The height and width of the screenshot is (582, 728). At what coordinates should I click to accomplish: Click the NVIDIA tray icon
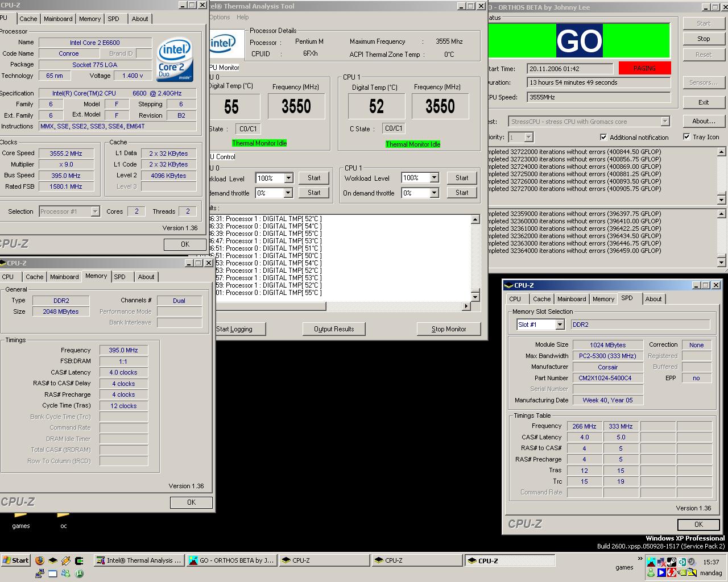(x=682, y=572)
